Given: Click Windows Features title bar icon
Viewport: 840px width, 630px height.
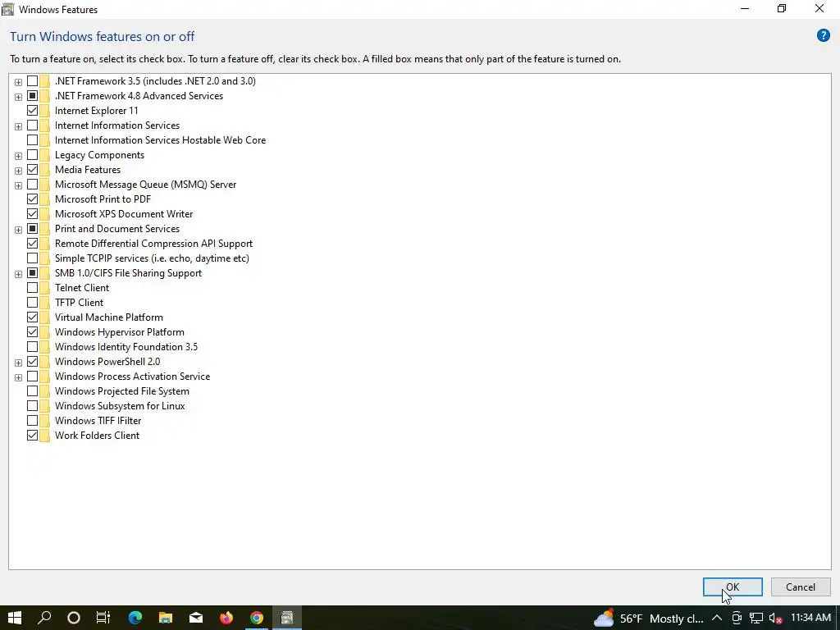Looking at the screenshot, I should tap(8, 9).
